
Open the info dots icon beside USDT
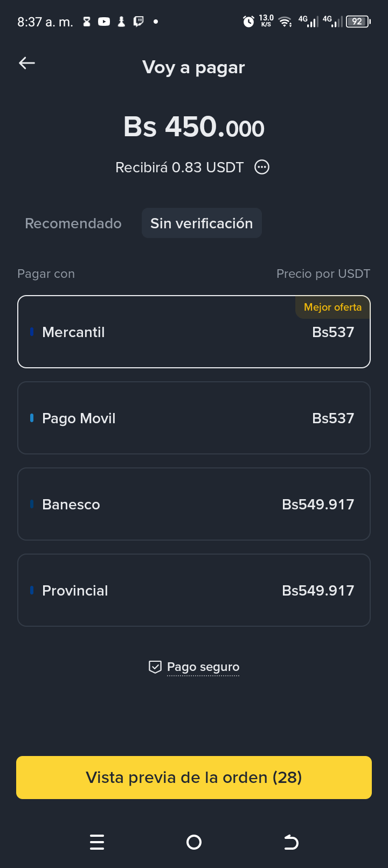262,167
